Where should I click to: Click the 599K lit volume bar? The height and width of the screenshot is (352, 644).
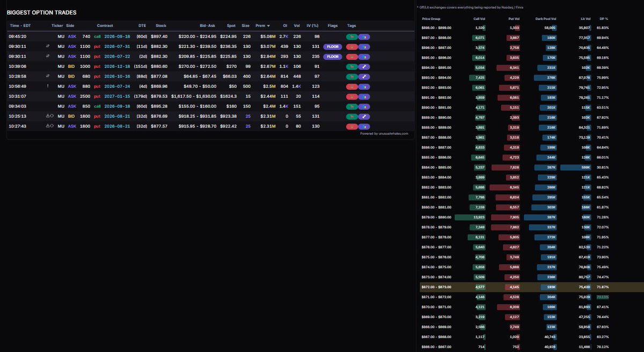coord(575,168)
